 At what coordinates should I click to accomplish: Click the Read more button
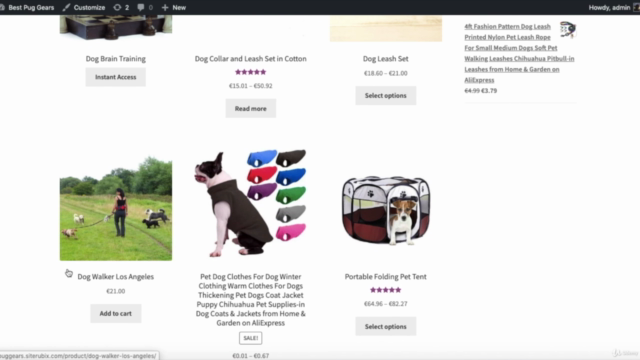pos(251,109)
